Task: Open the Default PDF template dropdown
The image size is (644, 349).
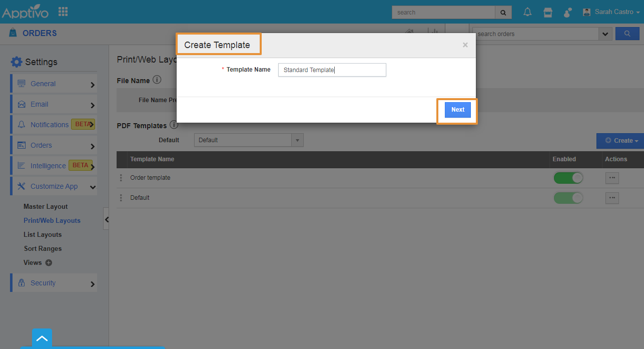Action: point(249,140)
